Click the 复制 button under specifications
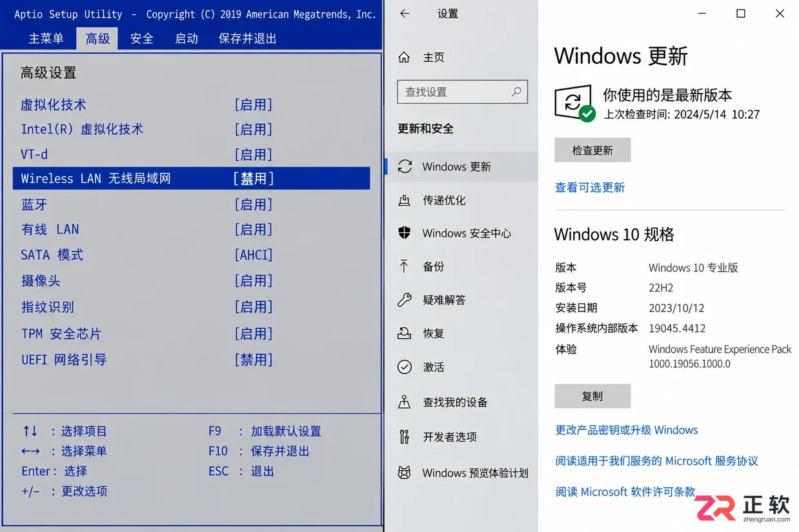The width and height of the screenshot is (799, 532). (x=592, y=396)
